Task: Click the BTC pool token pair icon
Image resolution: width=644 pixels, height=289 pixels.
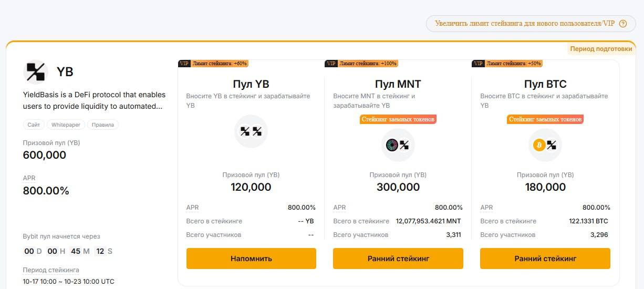Action: coord(545,145)
